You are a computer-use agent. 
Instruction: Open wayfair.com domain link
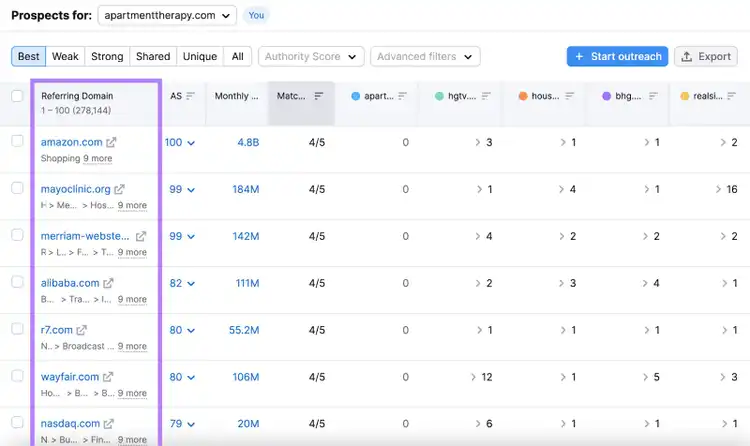click(70, 377)
